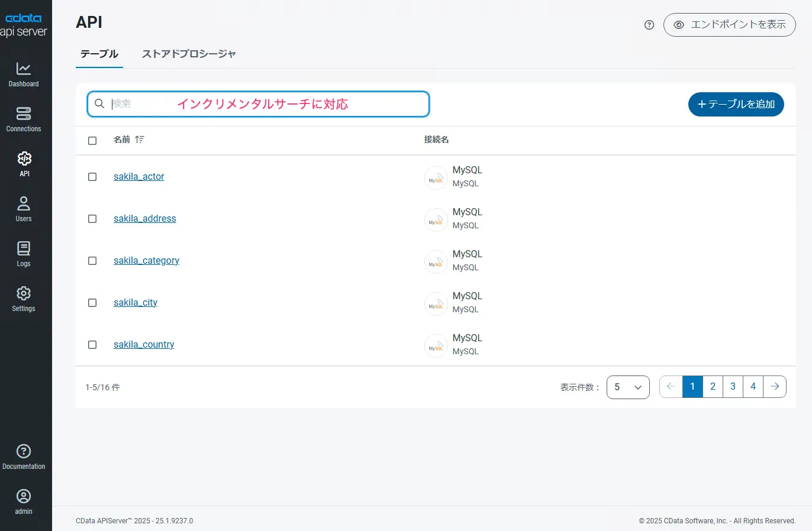
Task: Check the select-all checkbox in the table header
Action: pos(92,140)
